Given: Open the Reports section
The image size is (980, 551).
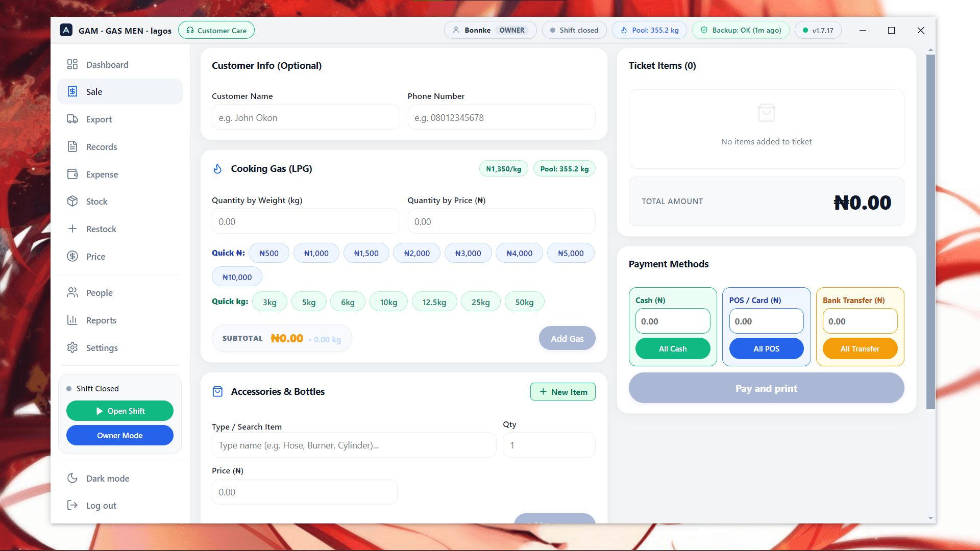Looking at the screenshot, I should tap(120, 320).
